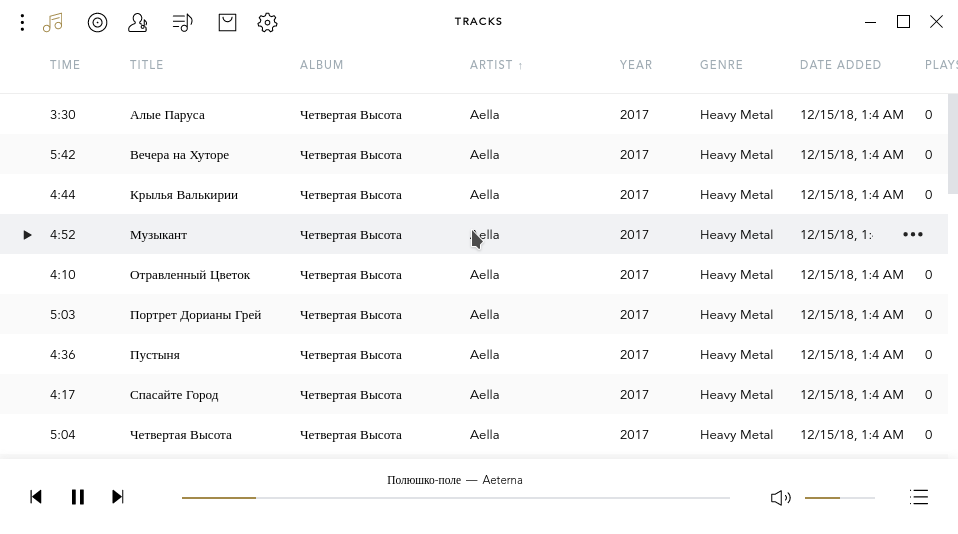Select the track Вечера на Хуторе
958x534 pixels.
pos(180,155)
